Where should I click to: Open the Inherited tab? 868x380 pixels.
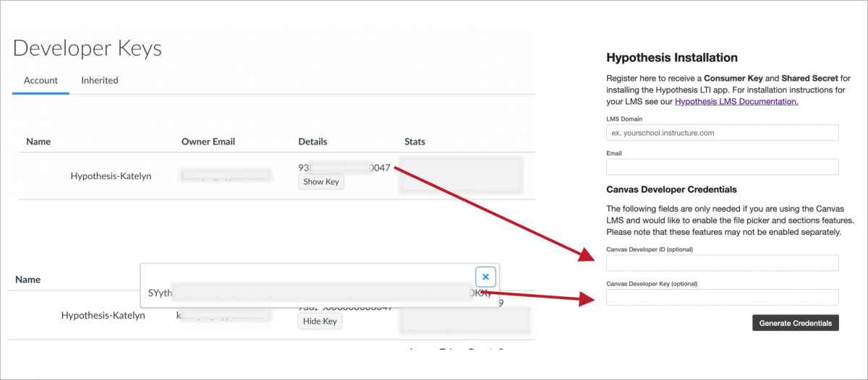[100, 80]
